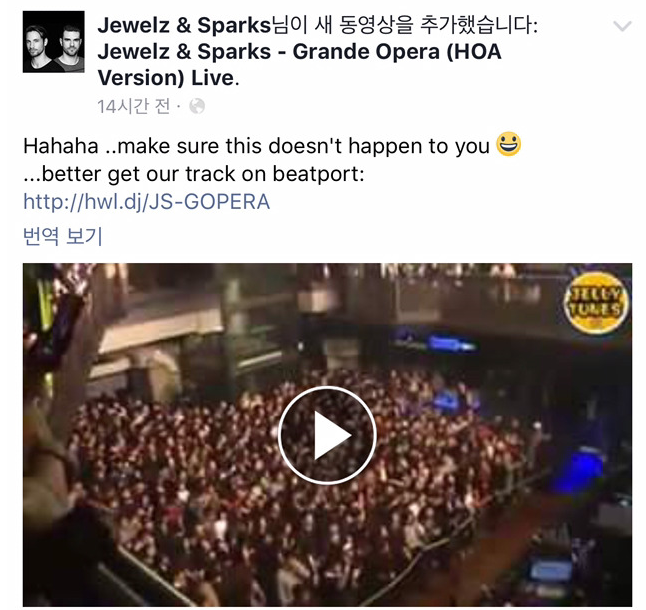Click the 'better get our track on beatport' line
Screen dimensions: 646x610
[x=194, y=174]
